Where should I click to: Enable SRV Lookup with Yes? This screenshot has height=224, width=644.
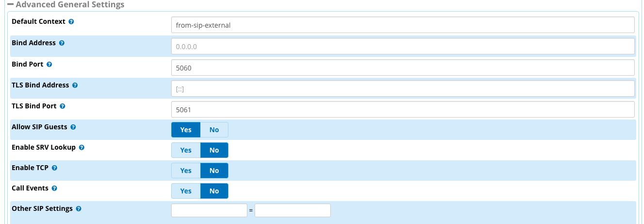coord(186,150)
